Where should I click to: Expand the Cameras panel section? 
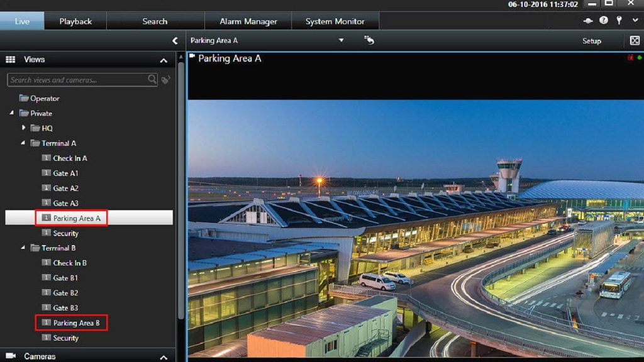click(164, 356)
